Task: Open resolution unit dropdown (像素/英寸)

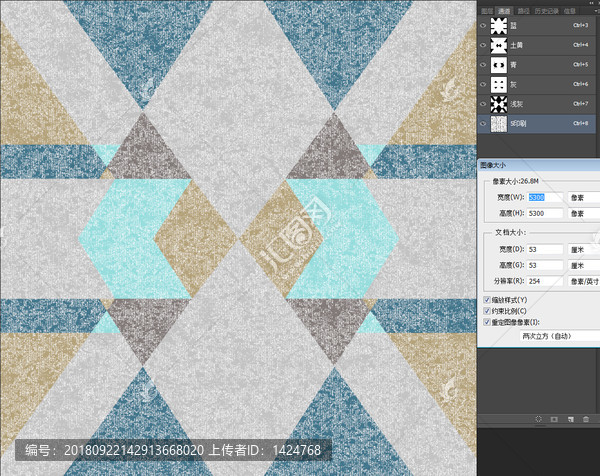Action: point(584,281)
